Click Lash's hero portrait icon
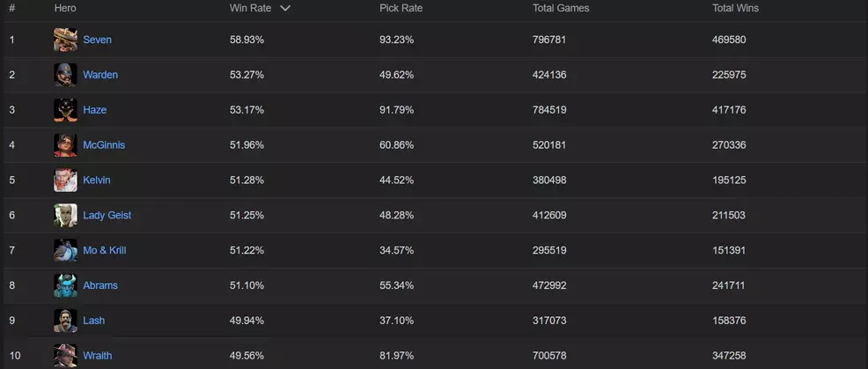Screen dimensions: 868x369 click(65, 321)
